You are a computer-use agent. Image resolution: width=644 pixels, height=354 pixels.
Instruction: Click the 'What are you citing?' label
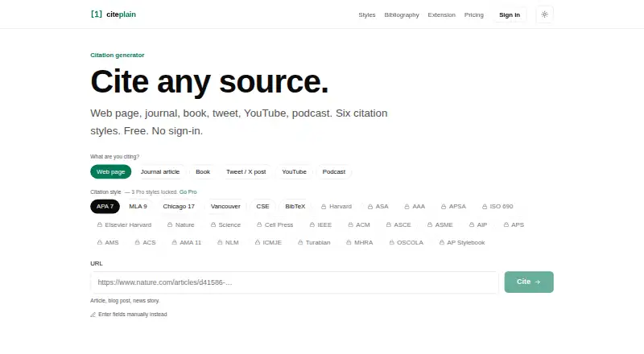tap(114, 156)
